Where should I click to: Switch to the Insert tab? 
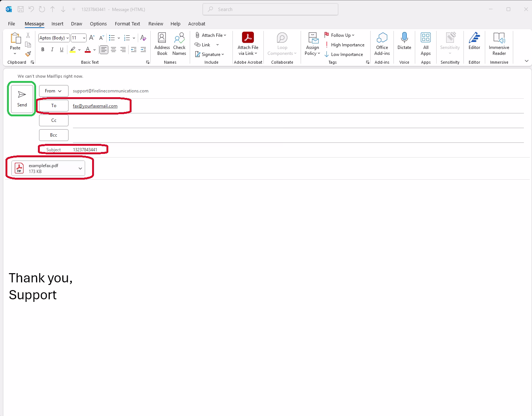click(57, 24)
